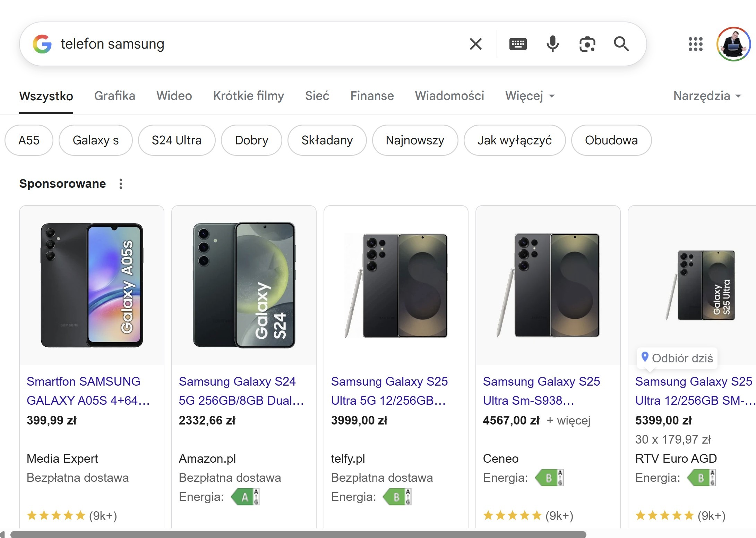Open telfy.pl S25 Ultra product image
The height and width of the screenshot is (538, 756).
pos(396,285)
